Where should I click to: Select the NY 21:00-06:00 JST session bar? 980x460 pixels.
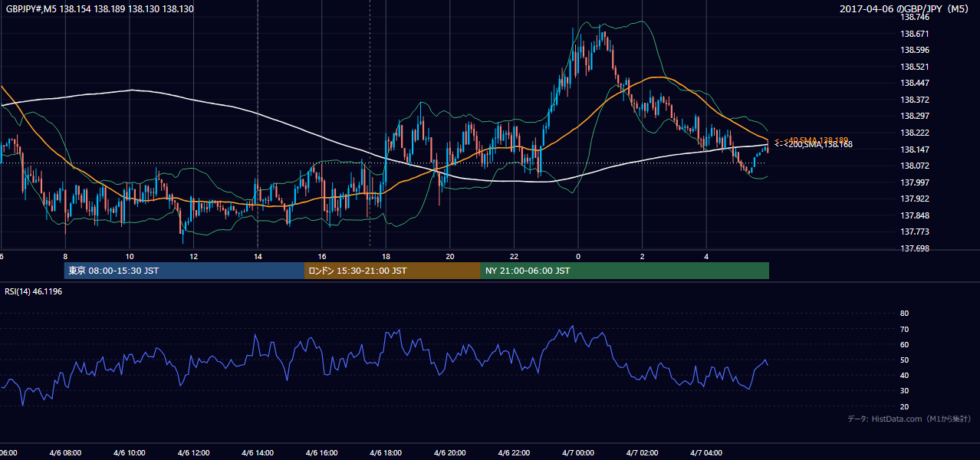pos(625,271)
